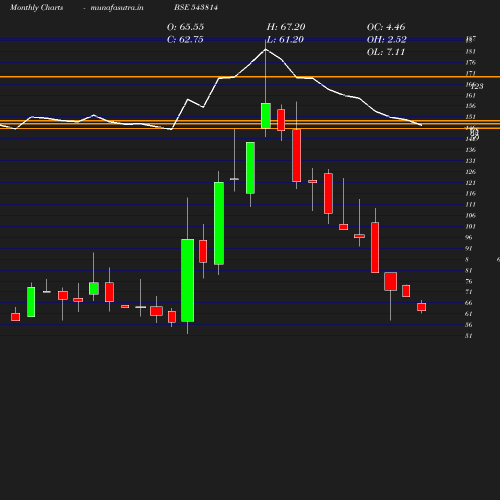The width and height of the screenshot is (500, 500).
Task: Click the "Monthly Charts" title text
Action: (36, 8)
